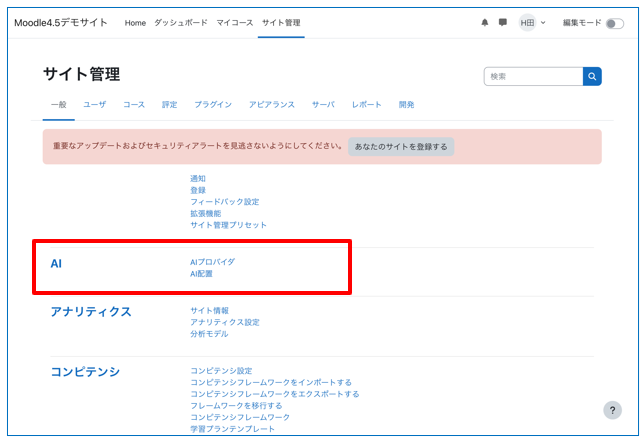Switch to the プラグイン tab
Screen dimensions: 644x441
click(212, 104)
